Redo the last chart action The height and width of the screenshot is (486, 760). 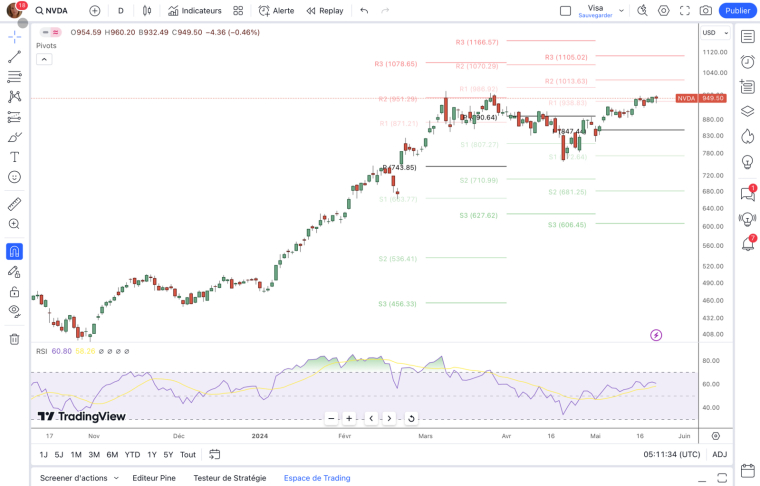(x=385, y=11)
